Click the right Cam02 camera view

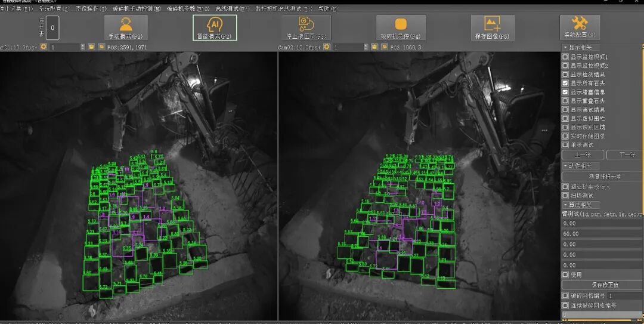point(419,186)
